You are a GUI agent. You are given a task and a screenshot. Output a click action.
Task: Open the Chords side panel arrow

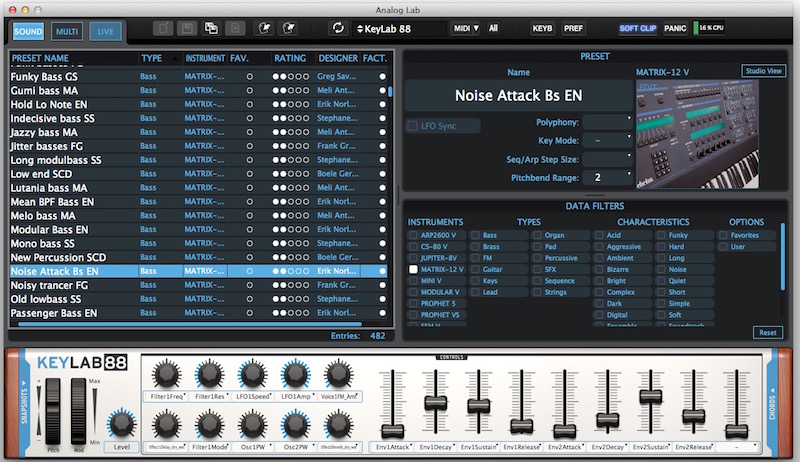pos(772,390)
